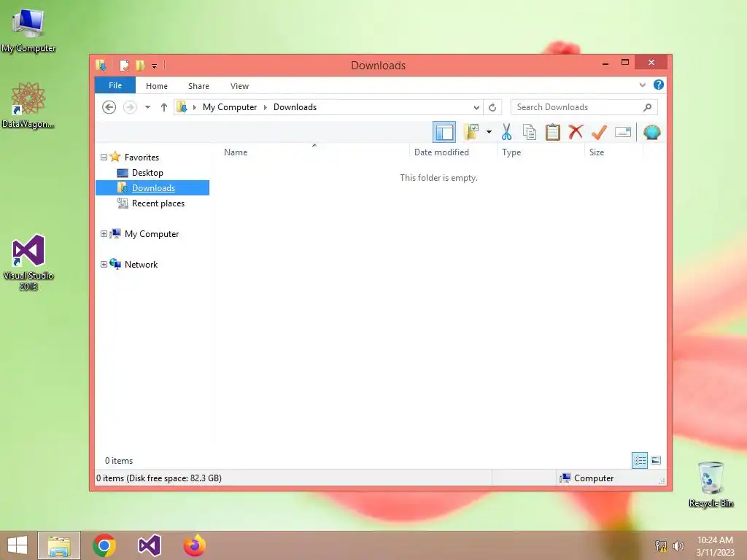
Task: Click the Paste clipboard icon
Action: (x=553, y=132)
